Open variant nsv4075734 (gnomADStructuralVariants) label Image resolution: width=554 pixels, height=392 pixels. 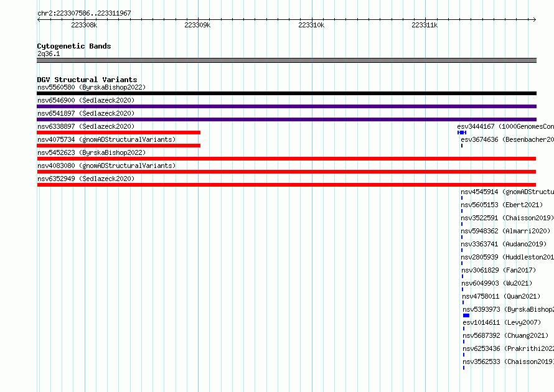(106, 139)
